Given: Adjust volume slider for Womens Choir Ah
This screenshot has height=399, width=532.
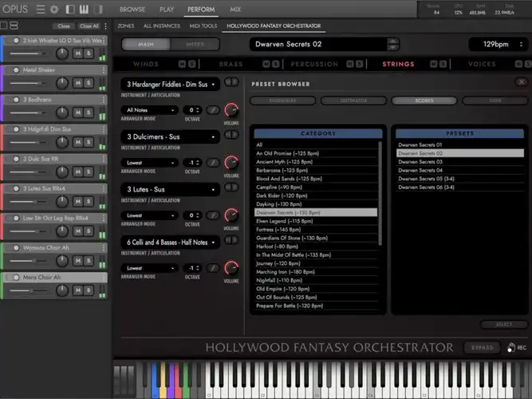Looking at the screenshot, I should click(x=28, y=261).
